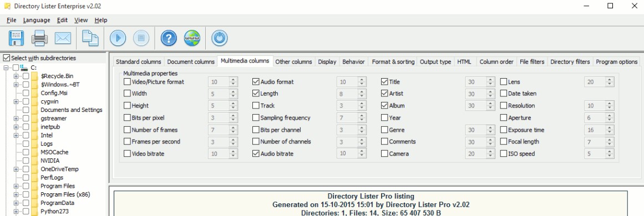Expand the Intel folder node
Screen dimensions: 644x216
[x=16, y=135]
